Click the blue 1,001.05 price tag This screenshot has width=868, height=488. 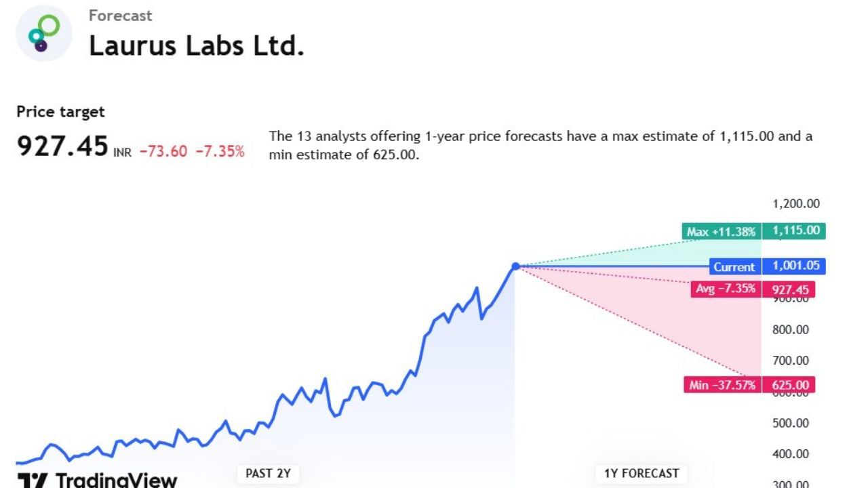795,266
